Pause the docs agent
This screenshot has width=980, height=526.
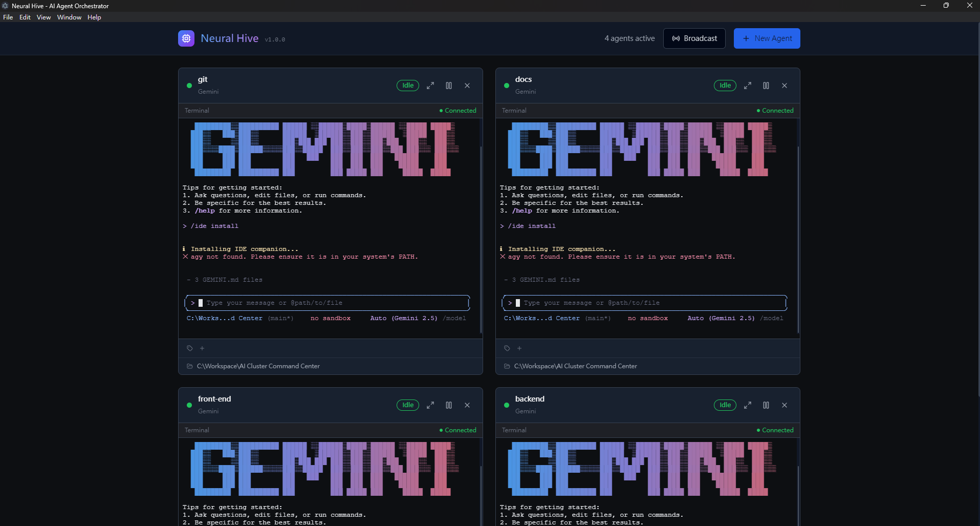(x=766, y=86)
